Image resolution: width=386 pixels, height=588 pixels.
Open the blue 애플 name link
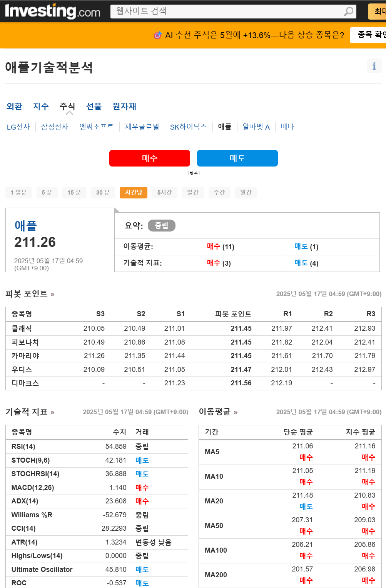(25, 225)
